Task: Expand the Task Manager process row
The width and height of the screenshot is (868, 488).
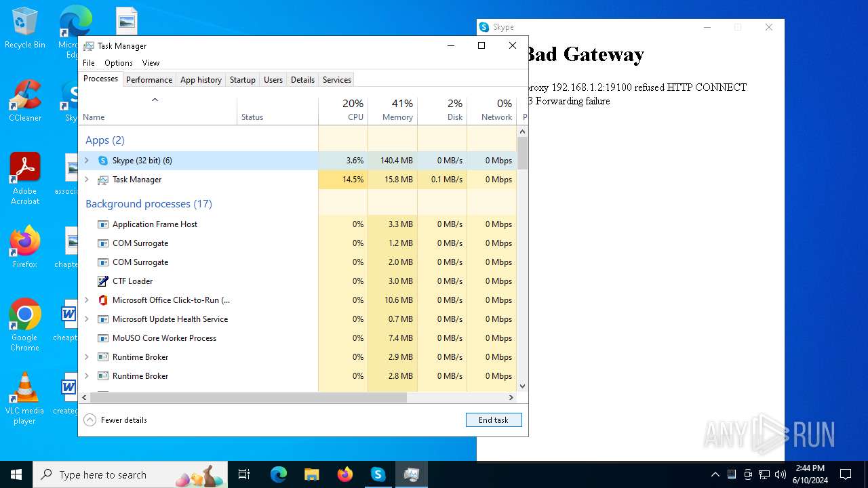Action: pos(86,180)
